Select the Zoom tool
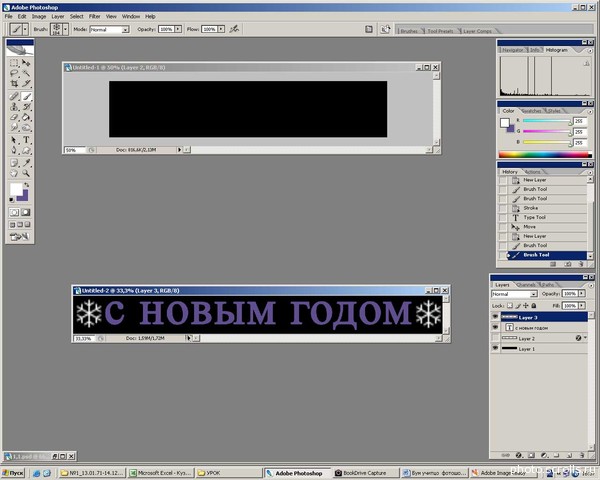Image resolution: width=600 pixels, height=480 pixels. pyautogui.click(x=26, y=173)
